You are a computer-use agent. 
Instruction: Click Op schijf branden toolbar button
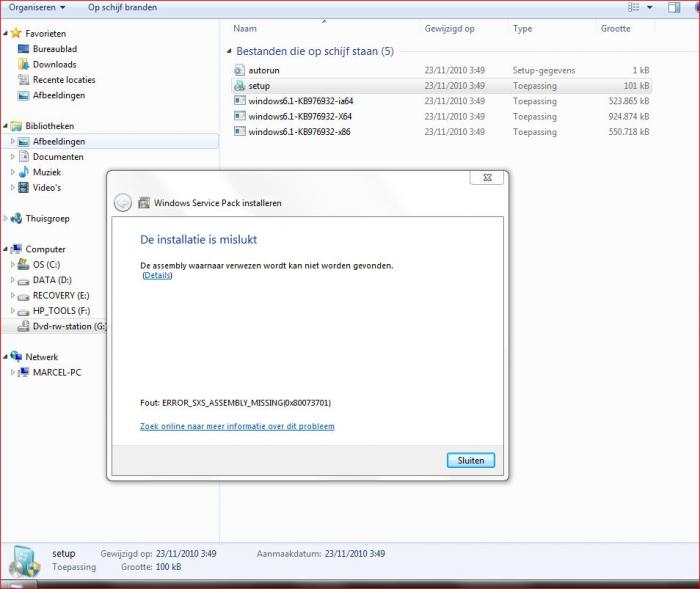pyautogui.click(x=122, y=8)
